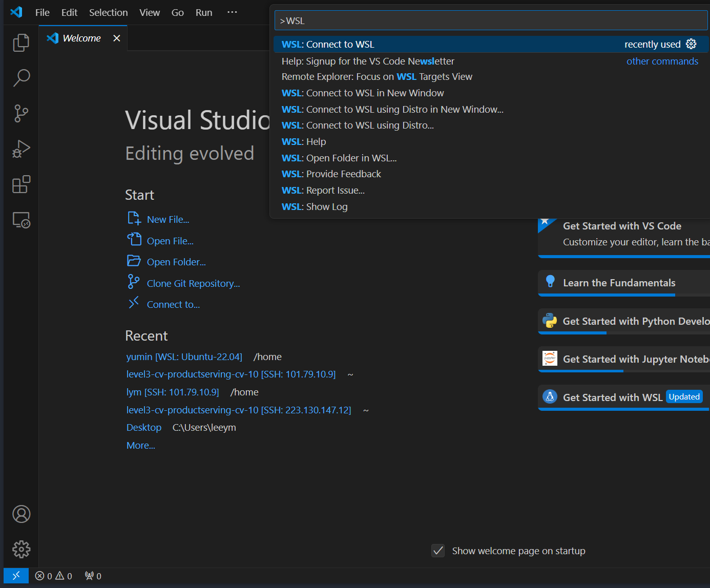Image resolution: width=710 pixels, height=588 pixels.
Task: Open the Extensions view
Action: pyautogui.click(x=21, y=184)
